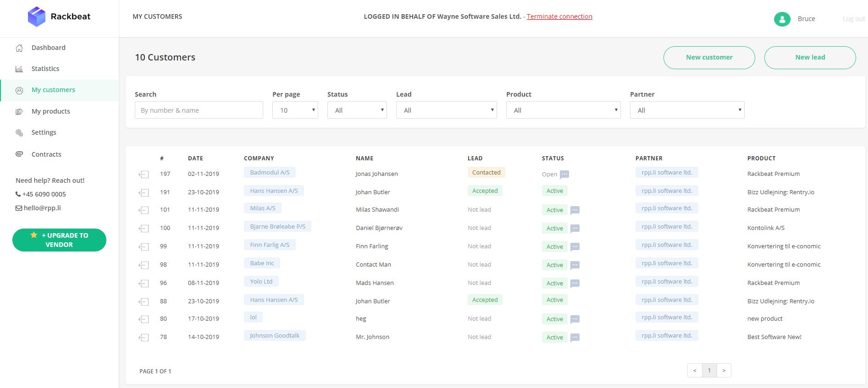Click the My products box icon
This screenshot has height=388, width=868.
click(x=19, y=111)
